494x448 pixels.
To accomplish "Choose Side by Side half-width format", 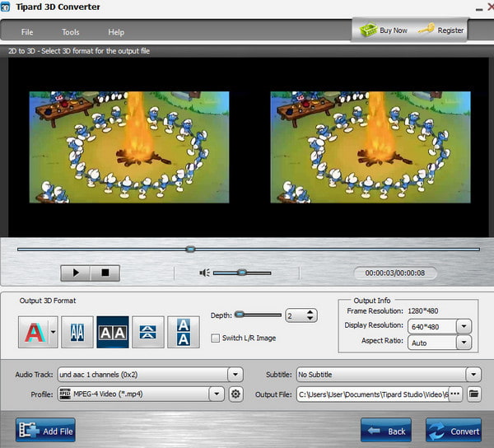I will point(77,332).
